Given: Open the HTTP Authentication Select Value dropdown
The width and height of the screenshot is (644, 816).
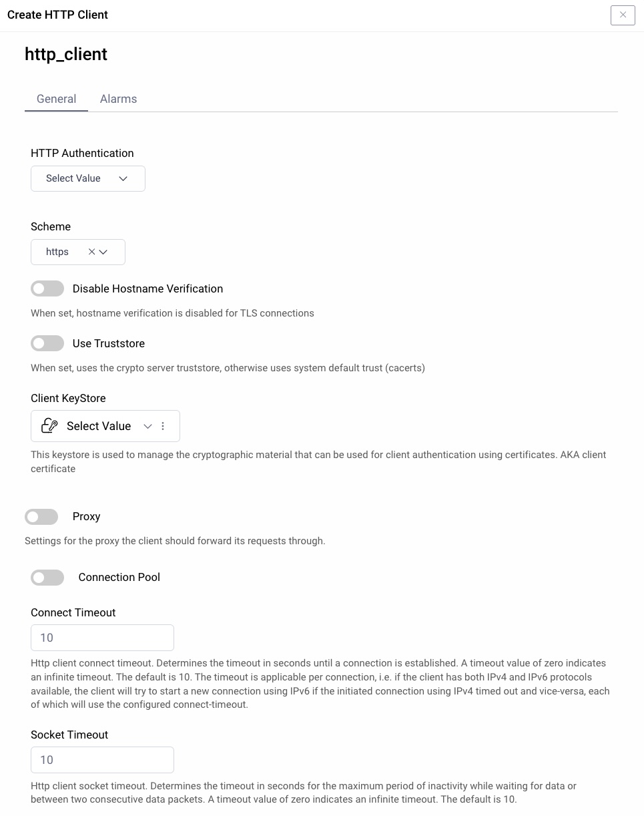Looking at the screenshot, I should 87,178.
